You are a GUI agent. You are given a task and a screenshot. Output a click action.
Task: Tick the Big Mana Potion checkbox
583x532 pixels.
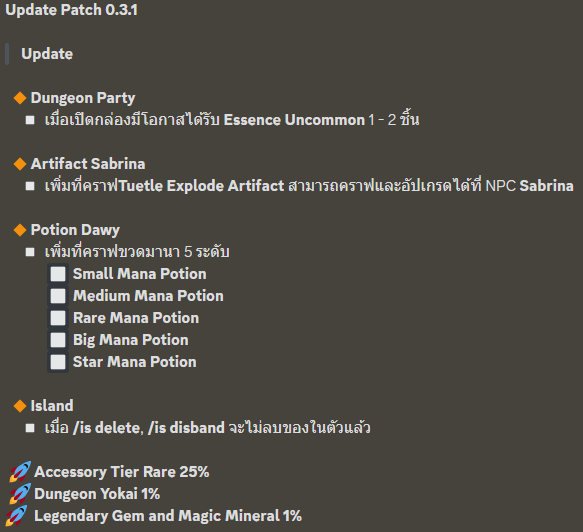pyautogui.click(x=58, y=340)
